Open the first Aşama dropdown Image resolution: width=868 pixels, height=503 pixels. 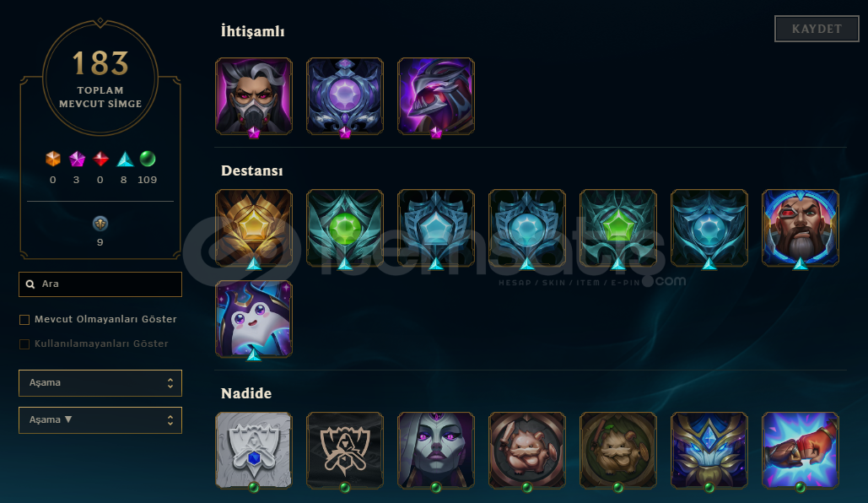(x=100, y=383)
